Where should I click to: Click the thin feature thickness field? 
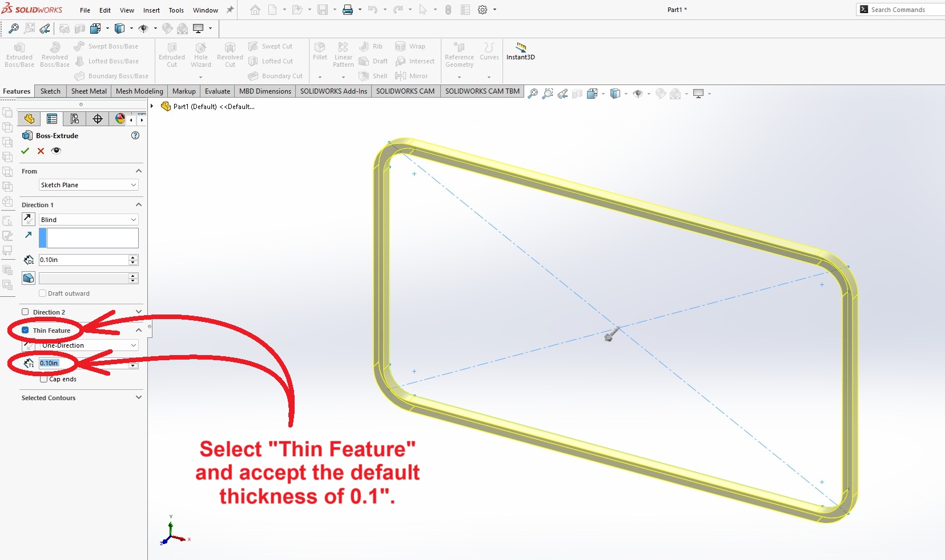(83, 363)
